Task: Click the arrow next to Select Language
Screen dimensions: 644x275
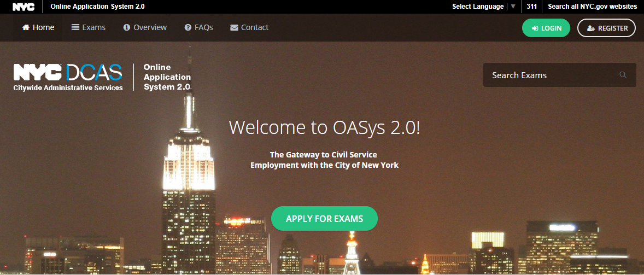Action: pyautogui.click(x=513, y=7)
